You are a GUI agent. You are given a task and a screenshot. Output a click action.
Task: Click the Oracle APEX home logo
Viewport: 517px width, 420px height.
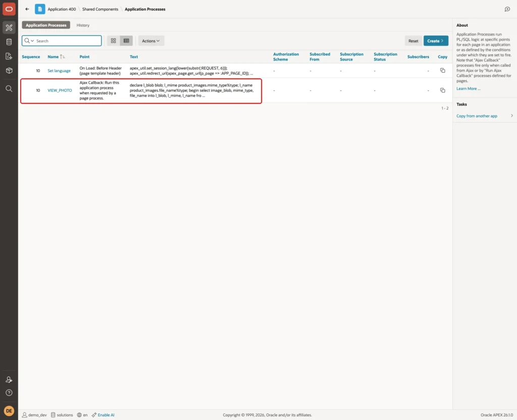point(9,9)
